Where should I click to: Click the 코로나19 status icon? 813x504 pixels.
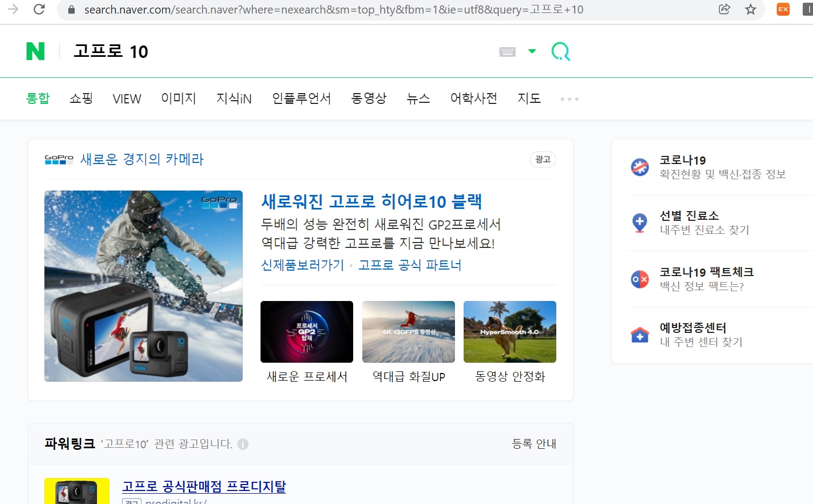tap(640, 167)
